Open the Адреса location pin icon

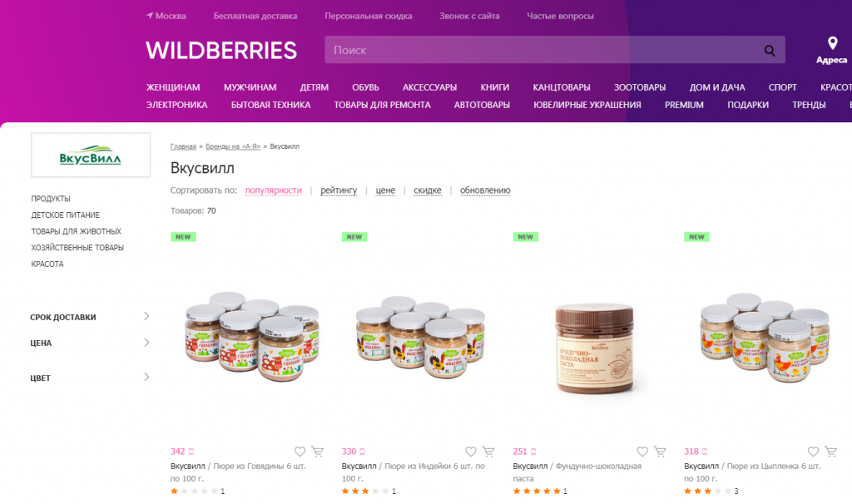coord(832,43)
